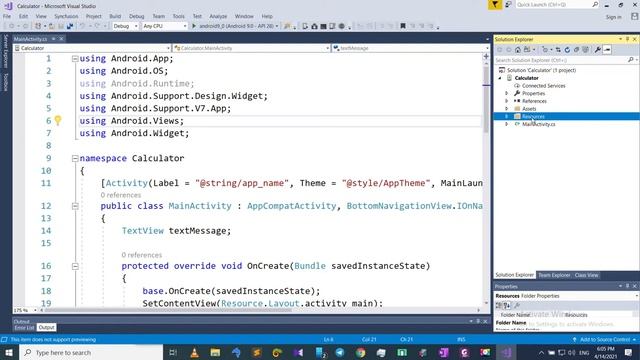This screenshot has width=640, height=360.
Task: Open the Server Explorer side tab
Action: click(x=6, y=51)
